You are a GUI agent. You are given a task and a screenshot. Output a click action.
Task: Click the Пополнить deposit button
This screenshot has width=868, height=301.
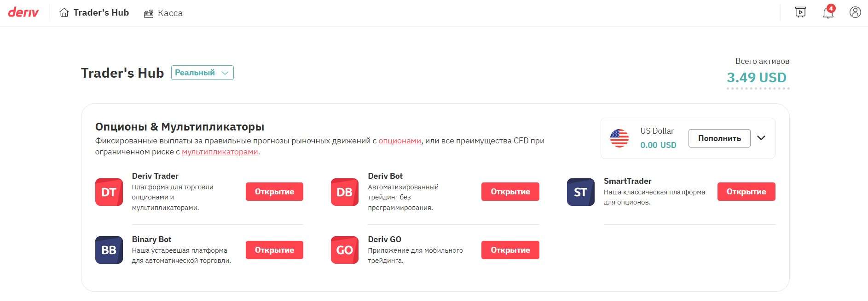[x=719, y=138]
